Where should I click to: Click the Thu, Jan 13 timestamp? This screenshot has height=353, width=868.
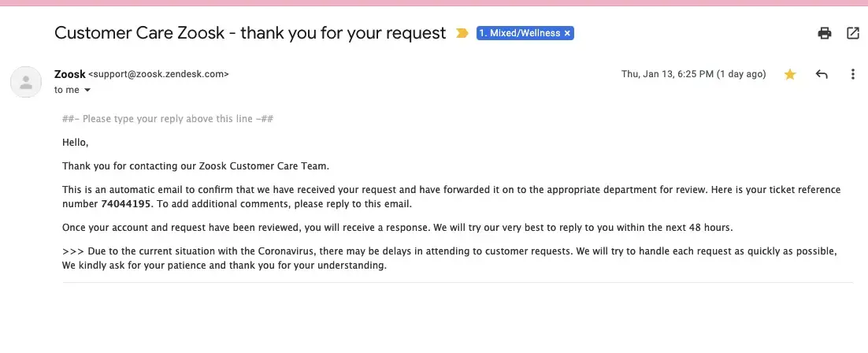click(x=693, y=74)
